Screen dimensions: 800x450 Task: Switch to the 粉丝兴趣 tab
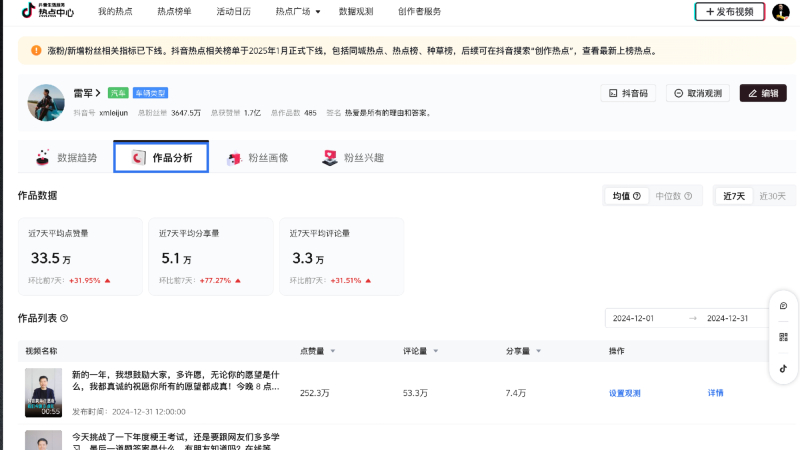coord(353,158)
